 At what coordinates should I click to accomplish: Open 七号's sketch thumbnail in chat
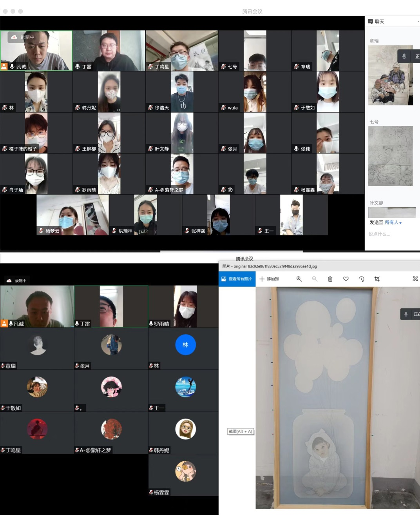[x=391, y=156]
